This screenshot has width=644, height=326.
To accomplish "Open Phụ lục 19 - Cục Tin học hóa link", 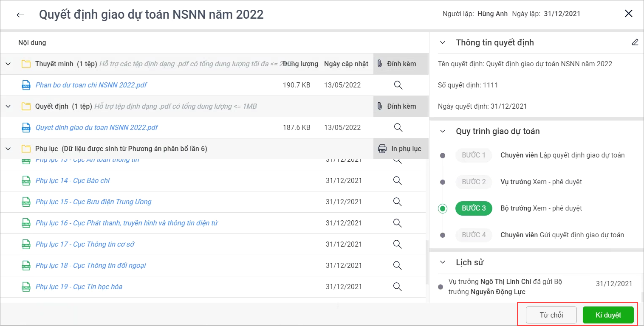I will pyautogui.click(x=79, y=287).
